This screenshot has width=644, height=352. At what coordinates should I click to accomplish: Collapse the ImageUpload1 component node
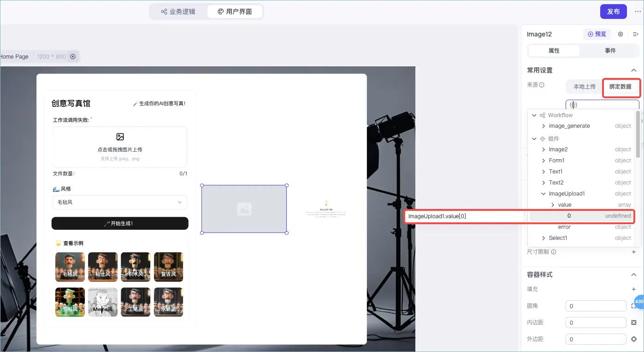coord(544,194)
